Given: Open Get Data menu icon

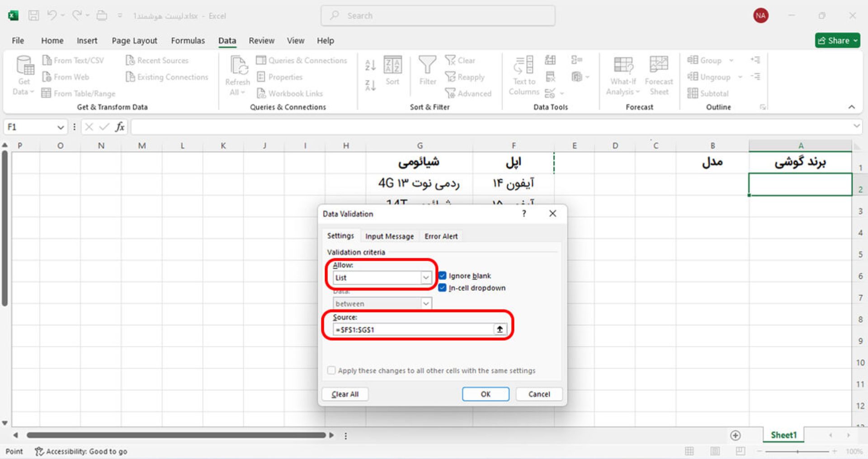Looking at the screenshot, I should [24, 65].
